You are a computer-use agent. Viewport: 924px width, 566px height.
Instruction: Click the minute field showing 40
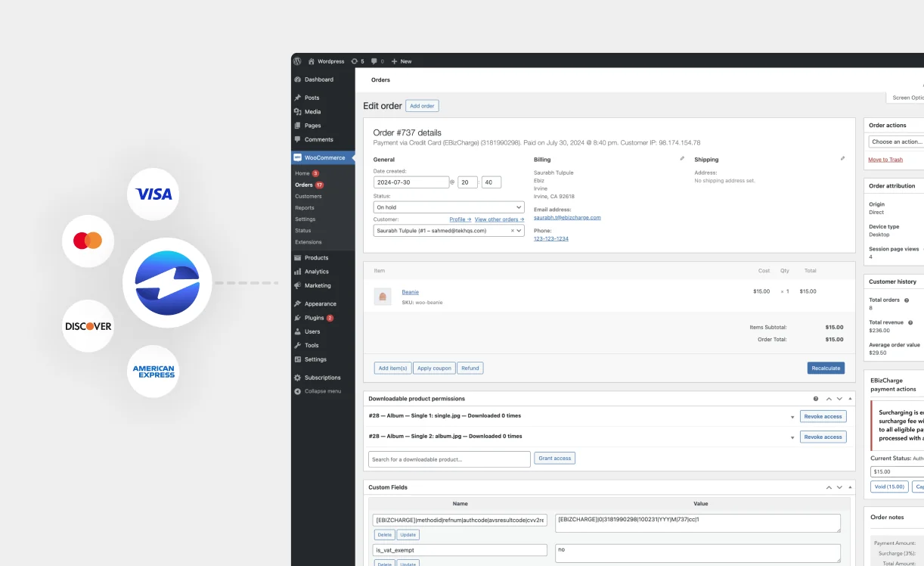(491, 182)
